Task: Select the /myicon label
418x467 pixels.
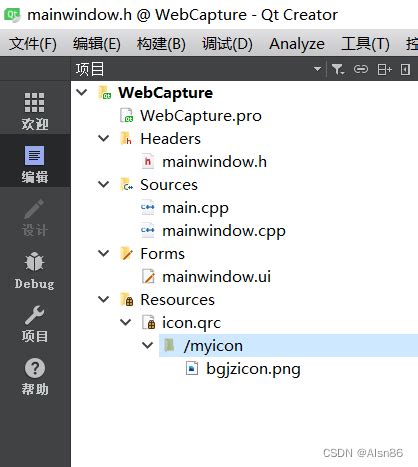Action: pyautogui.click(x=213, y=346)
